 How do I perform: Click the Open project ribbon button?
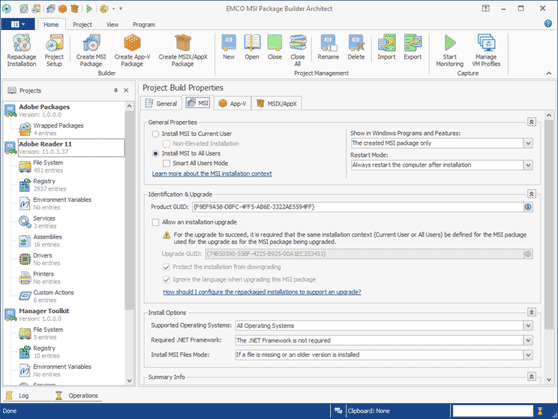point(252,47)
